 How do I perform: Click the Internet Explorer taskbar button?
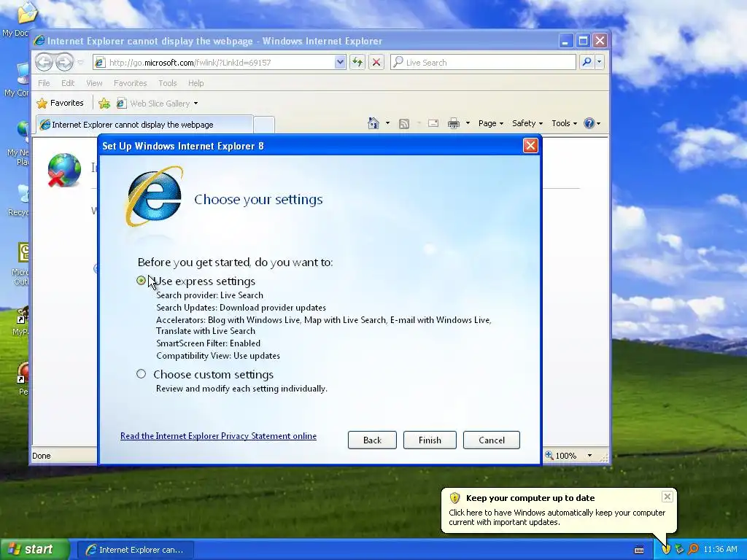click(x=136, y=550)
